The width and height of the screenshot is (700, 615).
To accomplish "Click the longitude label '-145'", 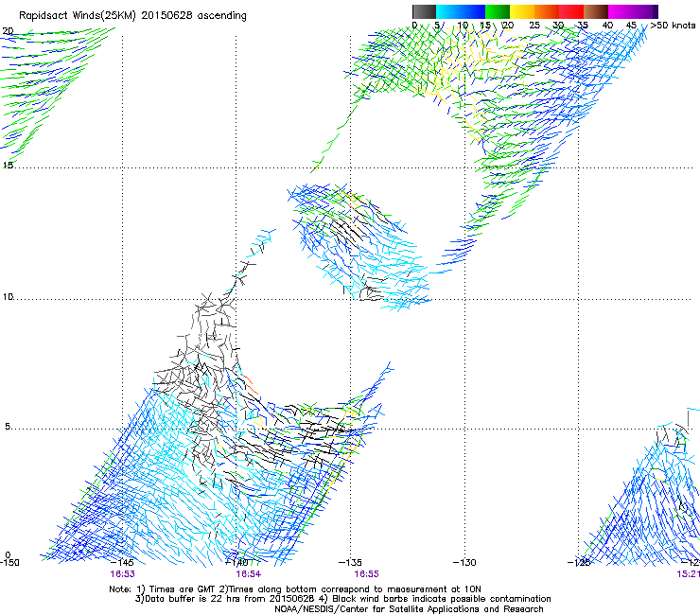I will pos(123,563).
